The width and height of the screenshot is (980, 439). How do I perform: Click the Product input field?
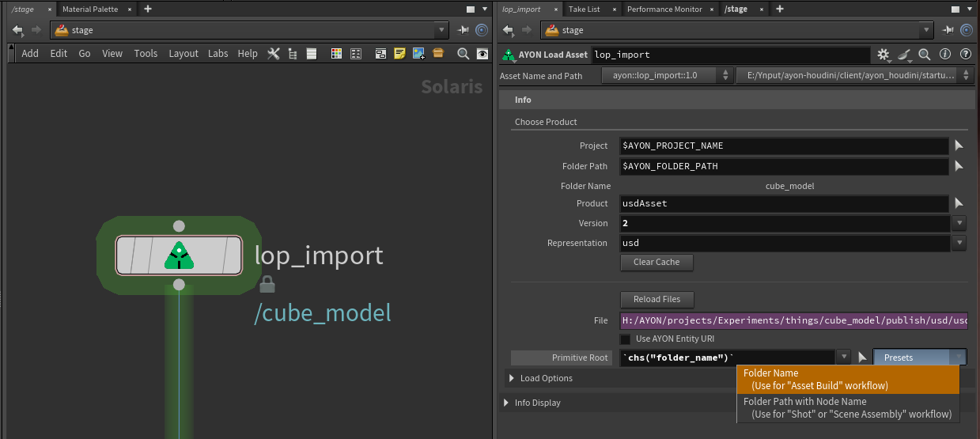click(x=784, y=203)
